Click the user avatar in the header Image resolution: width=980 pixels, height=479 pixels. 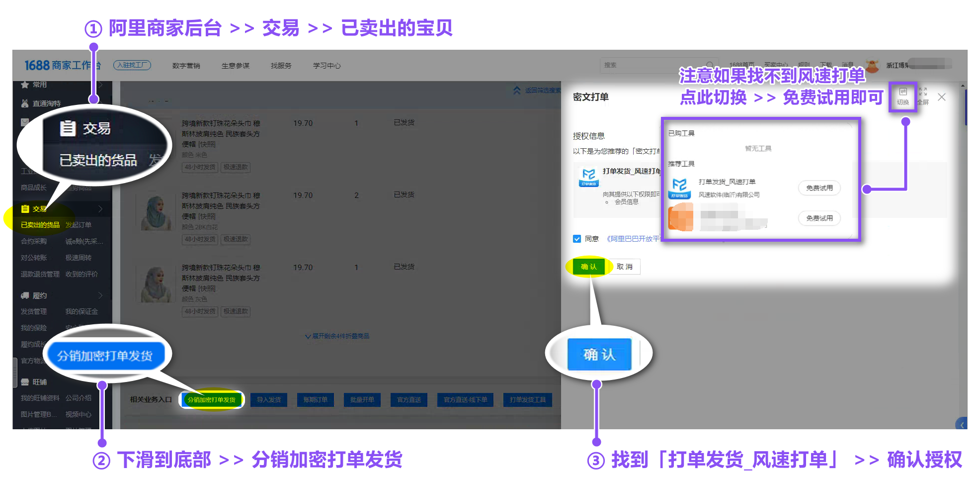872,65
